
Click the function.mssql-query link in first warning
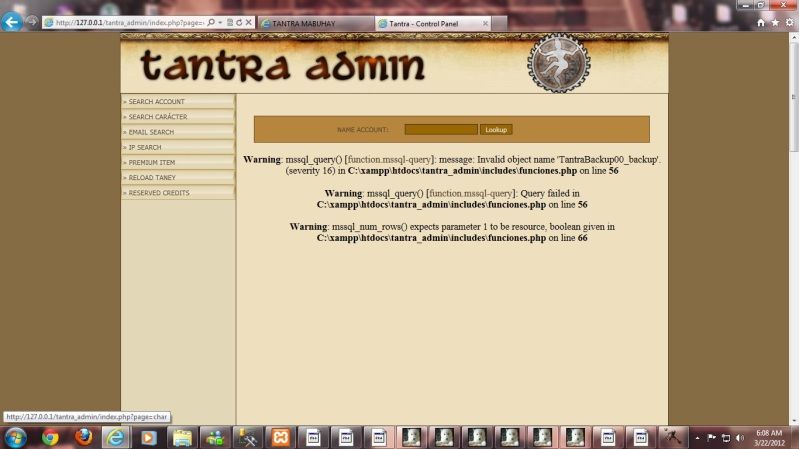[389, 160]
